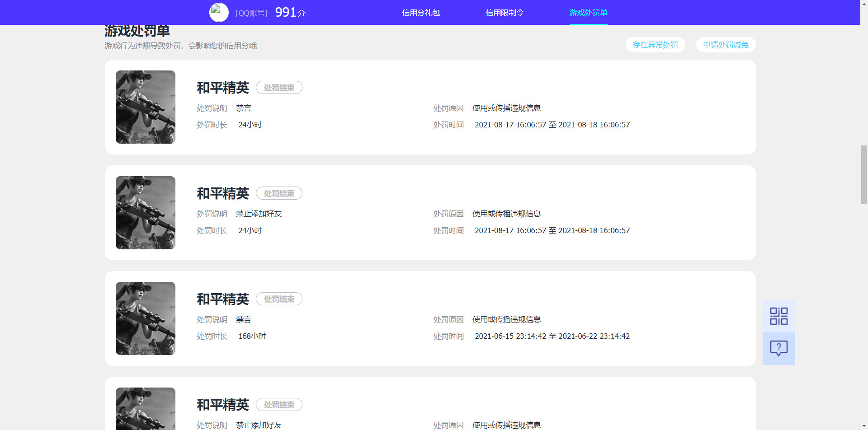This screenshot has height=430, width=868.
Task: Click the [QQ账号] label in header
Action: coord(251,13)
